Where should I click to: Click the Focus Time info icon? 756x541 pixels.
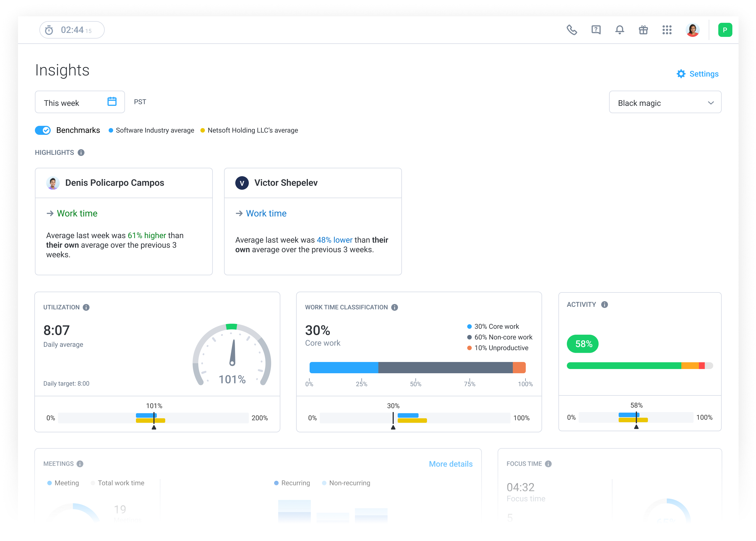pyautogui.click(x=548, y=464)
